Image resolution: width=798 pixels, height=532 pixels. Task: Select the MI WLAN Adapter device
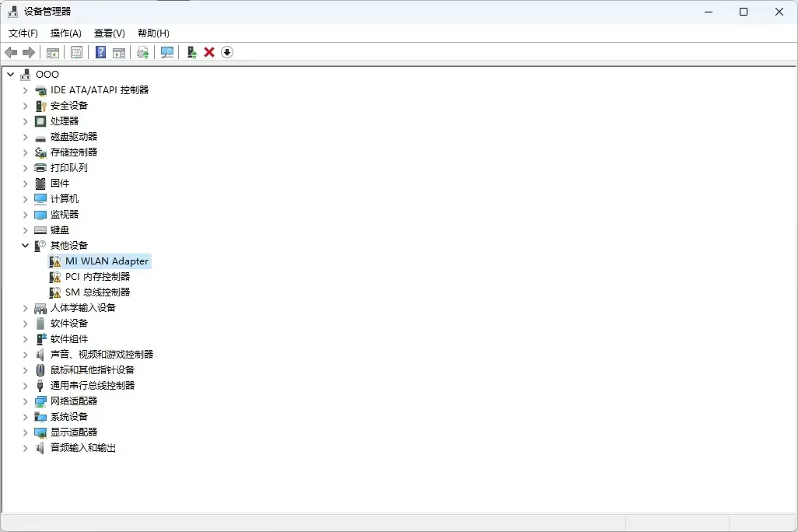coord(107,261)
